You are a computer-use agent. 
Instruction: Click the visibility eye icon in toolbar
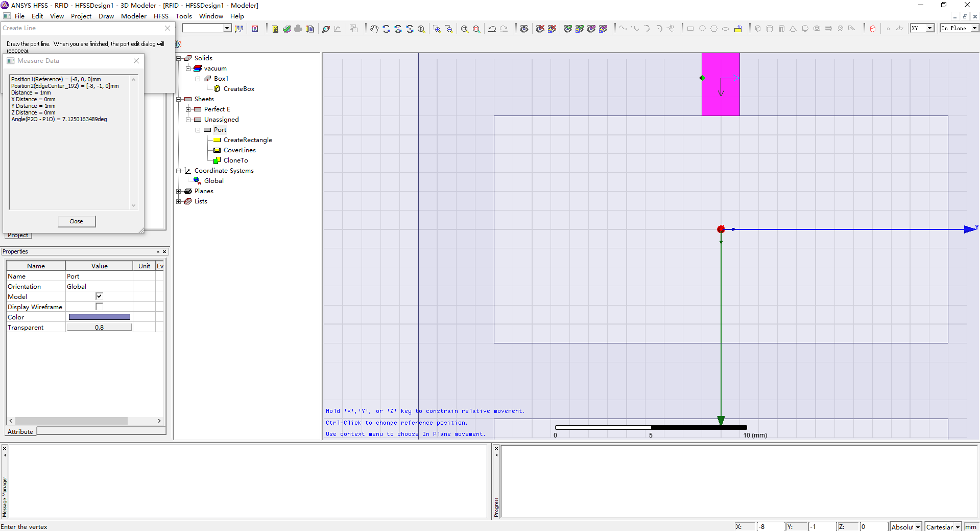click(x=524, y=29)
